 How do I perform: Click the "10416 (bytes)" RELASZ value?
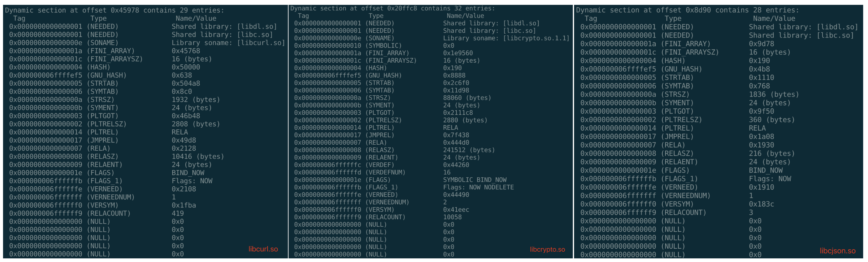pos(197,156)
